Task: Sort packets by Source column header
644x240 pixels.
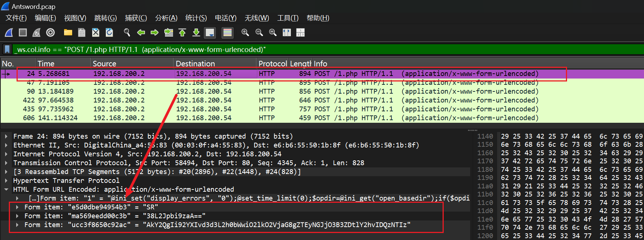Action: click(x=104, y=64)
